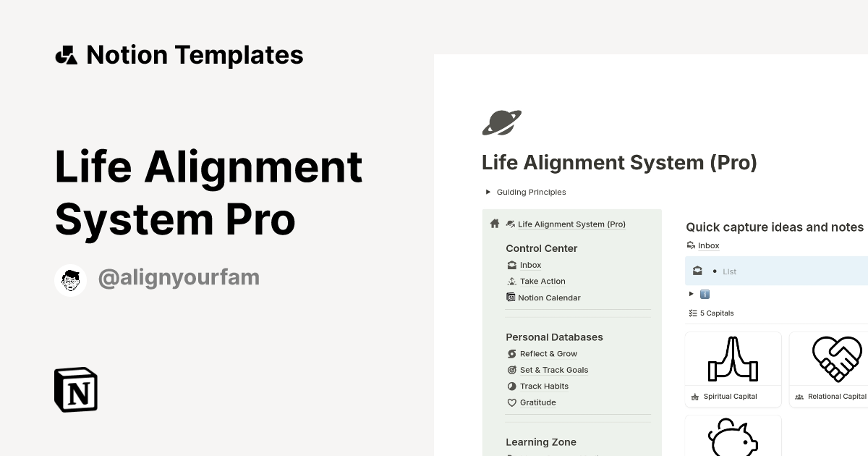
Task: Expand the blue info callout toggle
Action: coord(692,294)
